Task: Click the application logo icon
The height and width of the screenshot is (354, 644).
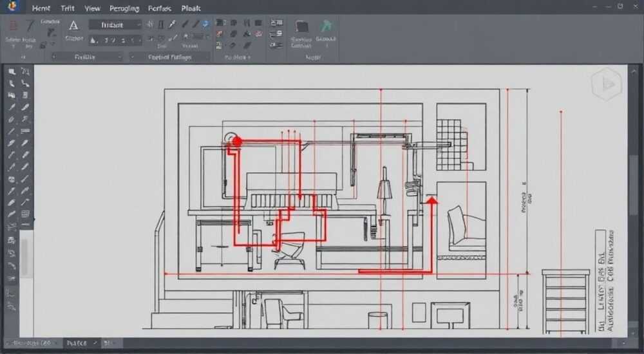Action: coord(13,6)
